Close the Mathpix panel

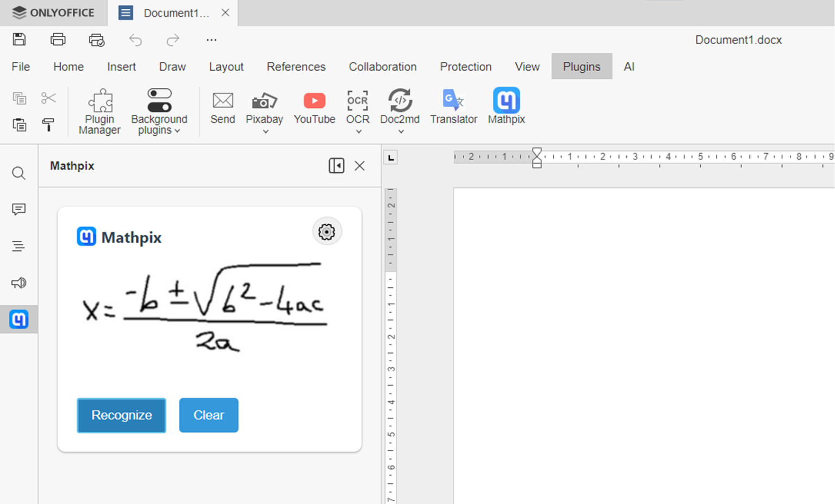point(359,166)
